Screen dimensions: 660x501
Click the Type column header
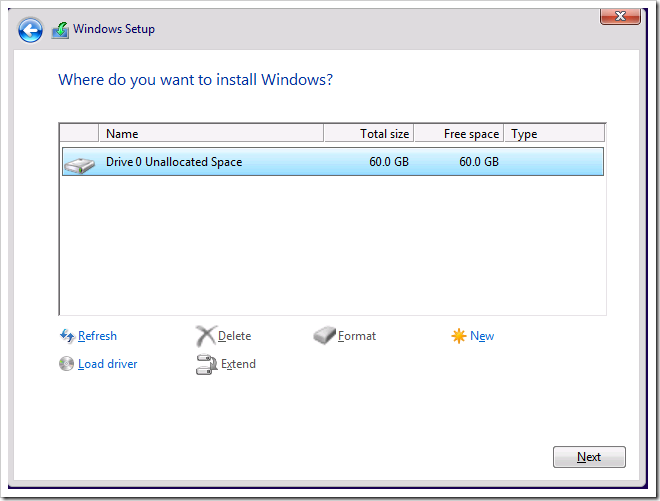[x=553, y=134]
